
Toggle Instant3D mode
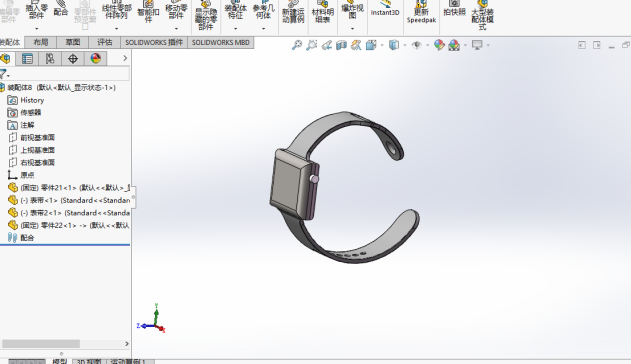385,9
